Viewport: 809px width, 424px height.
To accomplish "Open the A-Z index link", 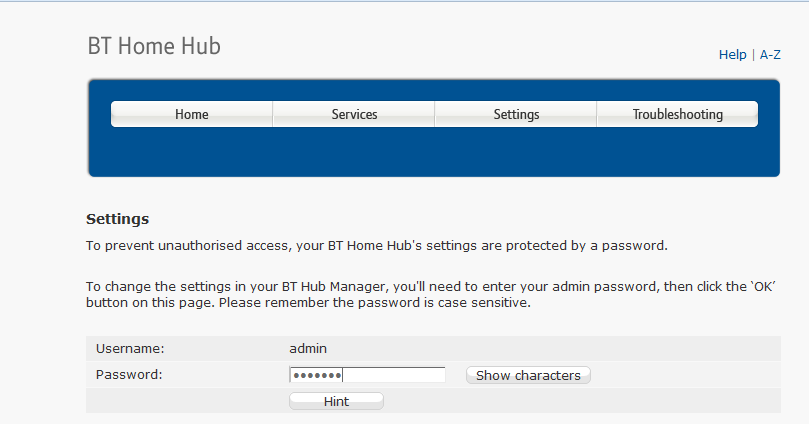I will 770,55.
